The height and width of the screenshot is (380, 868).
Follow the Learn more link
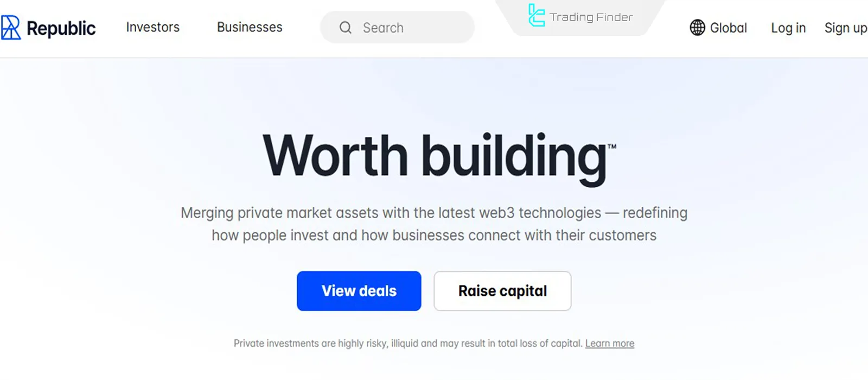610,344
